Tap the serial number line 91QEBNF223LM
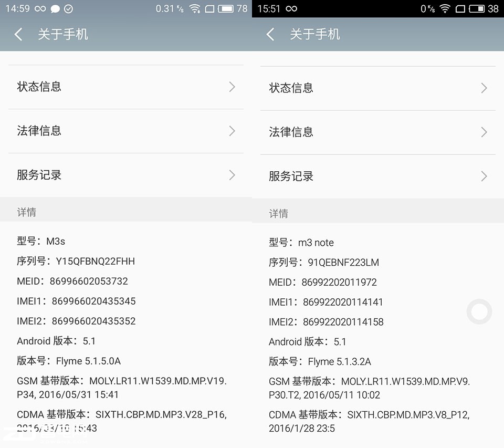Screen dimensions: 504x448 coord(324,263)
